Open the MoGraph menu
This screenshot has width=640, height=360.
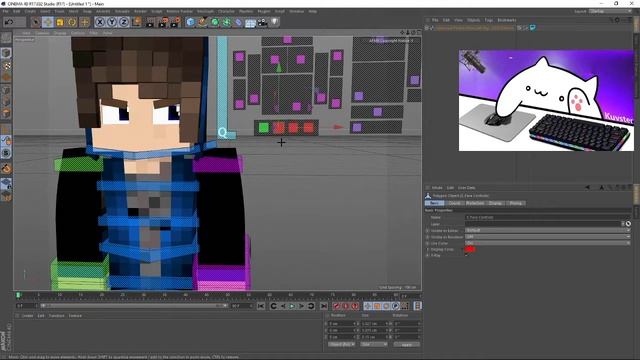(x=205, y=11)
